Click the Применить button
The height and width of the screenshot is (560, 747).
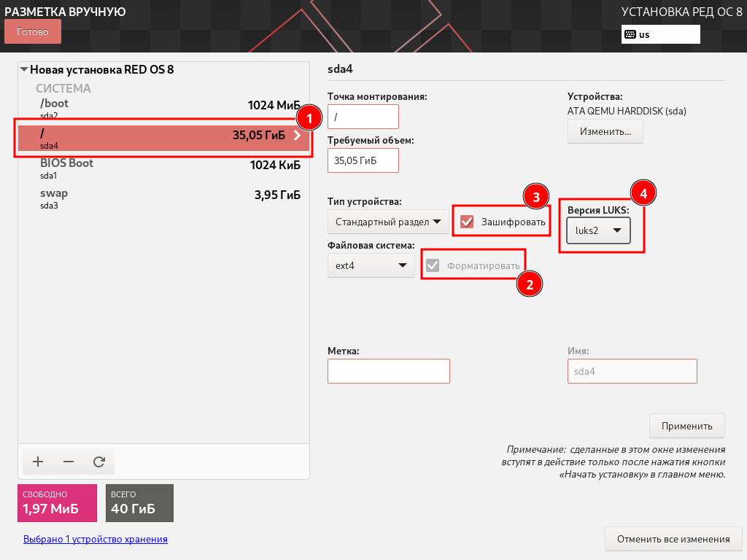coord(687,426)
